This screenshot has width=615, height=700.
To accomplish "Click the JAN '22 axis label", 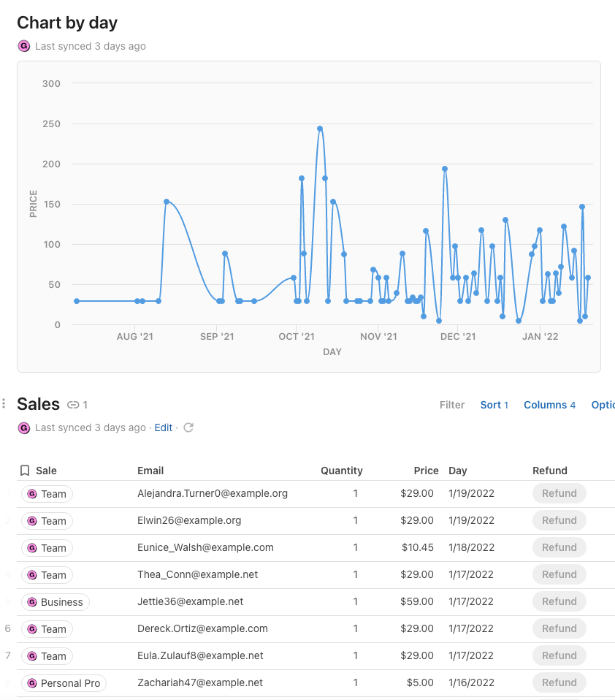I will point(540,337).
